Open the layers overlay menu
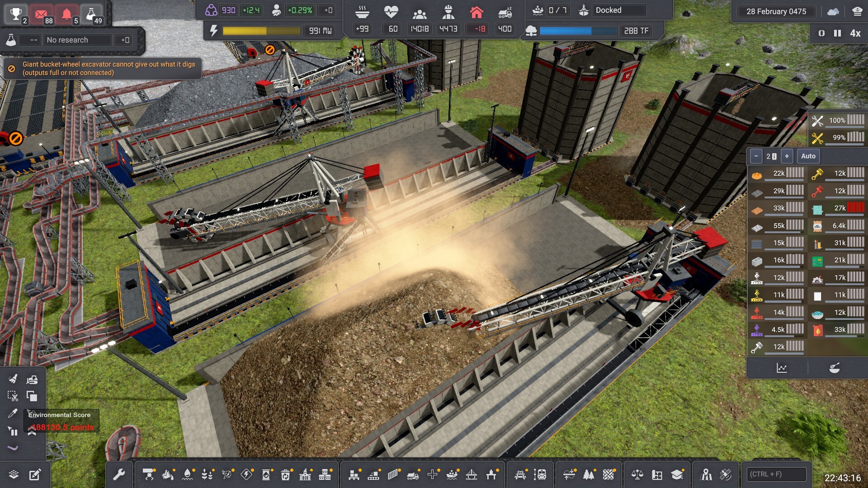Image resolution: width=868 pixels, height=488 pixels. click(14, 474)
